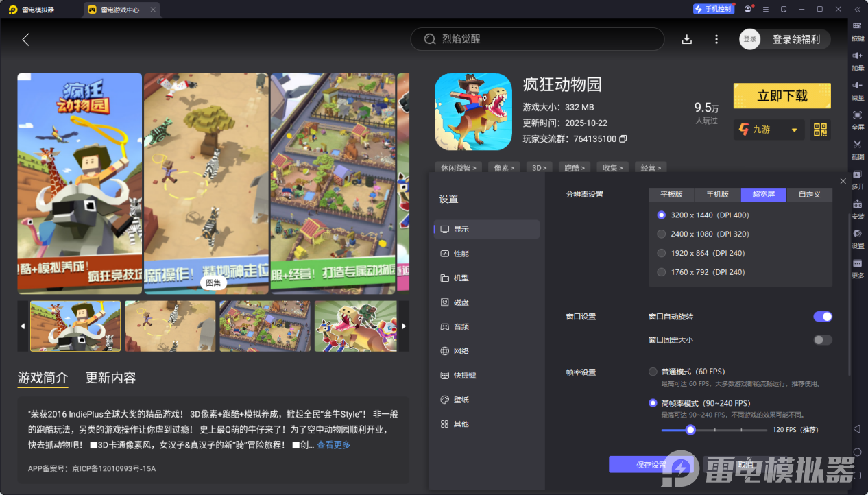
Task: Adjust the FPS slider handle
Action: pos(690,430)
